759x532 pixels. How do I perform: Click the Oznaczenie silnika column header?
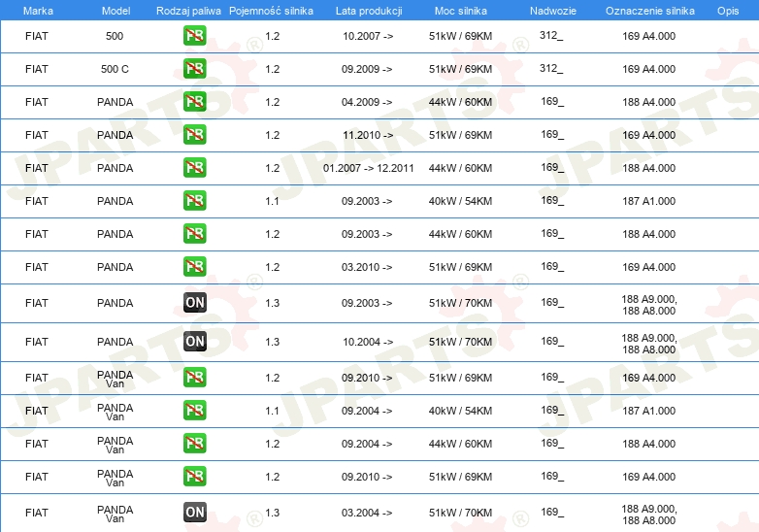(x=650, y=11)
